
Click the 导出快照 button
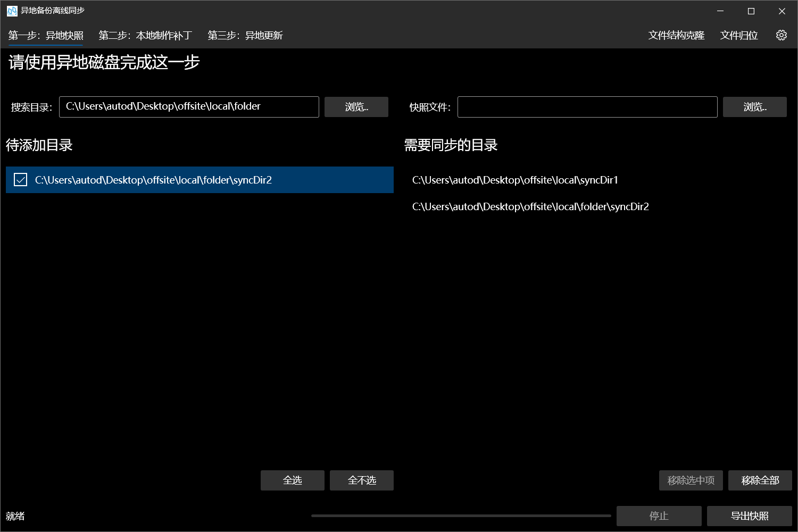pos(750,516)
